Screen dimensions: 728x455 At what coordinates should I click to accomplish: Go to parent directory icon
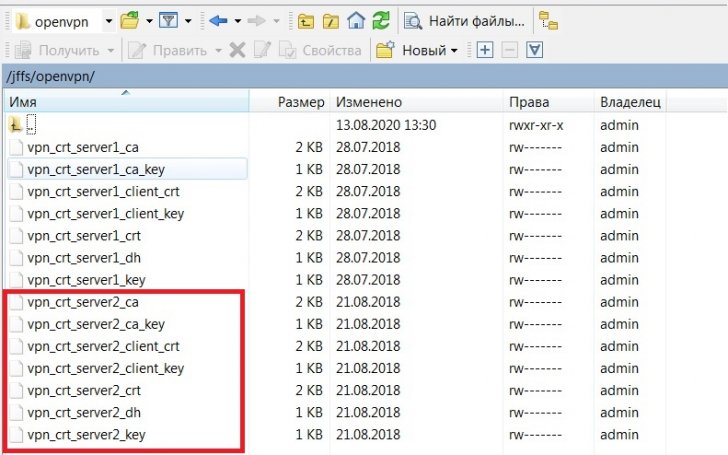(306, 21)
